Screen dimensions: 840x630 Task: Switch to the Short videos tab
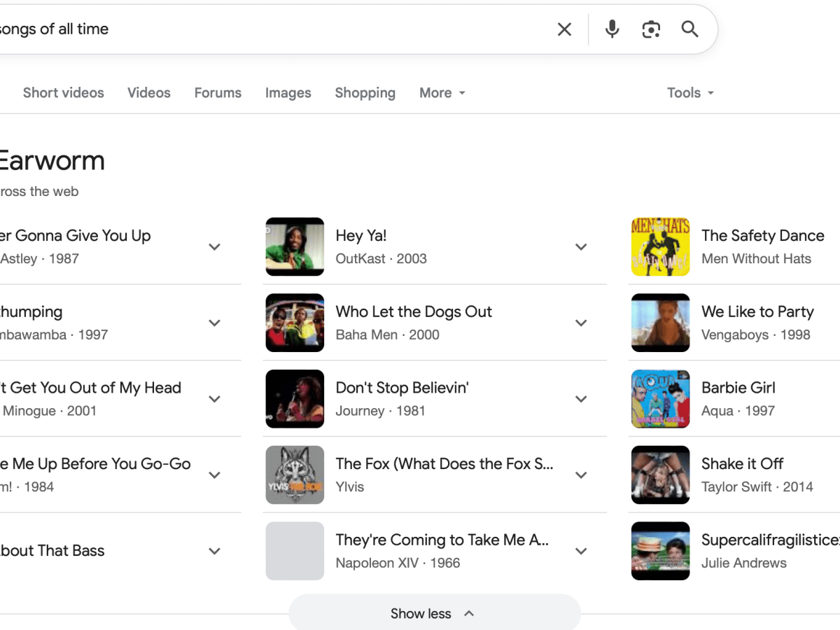63,93
